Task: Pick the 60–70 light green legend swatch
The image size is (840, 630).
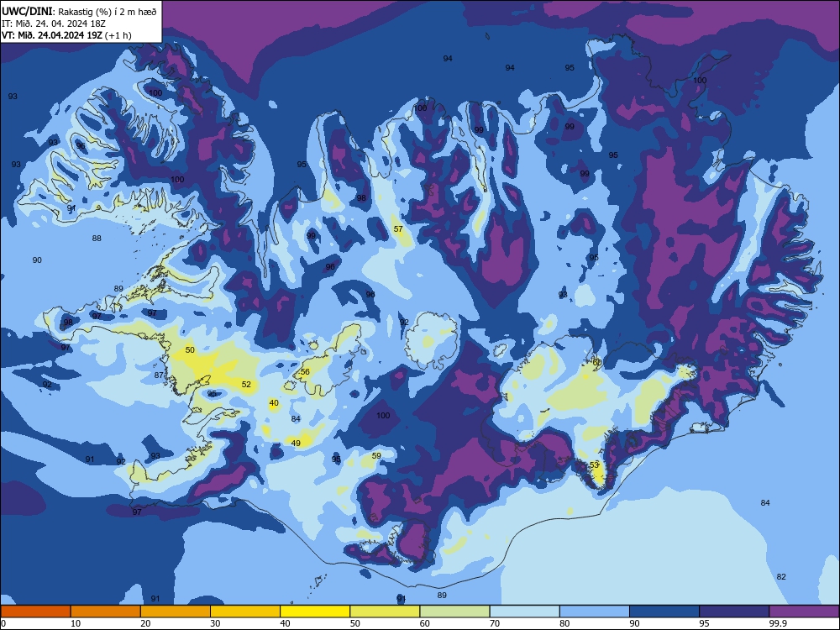Action: [454, 612]
